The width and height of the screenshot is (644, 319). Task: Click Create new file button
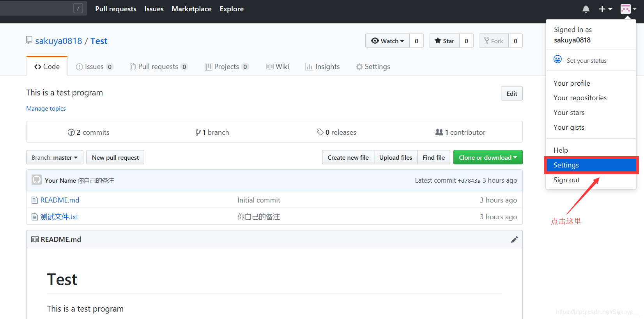348,157
